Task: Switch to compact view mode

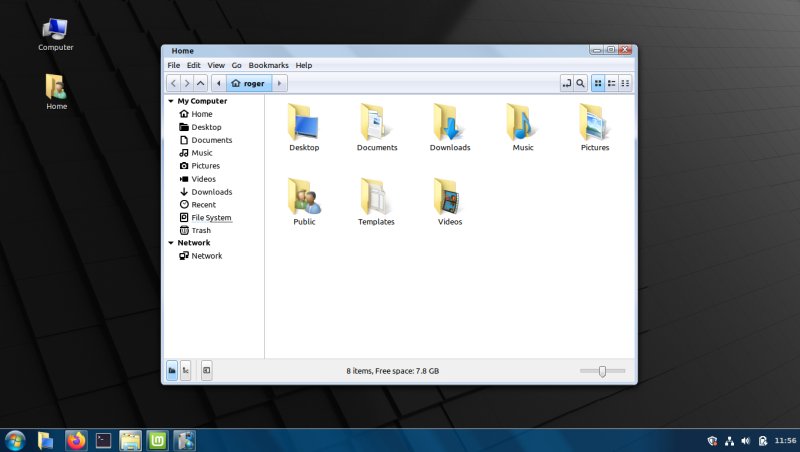Action: [x=626, y=84]
